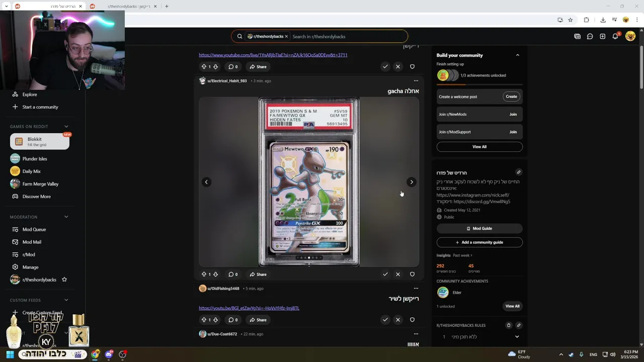Open Steam tray icon
Viewport: 644px width, 362px height.
pos(571,354)
